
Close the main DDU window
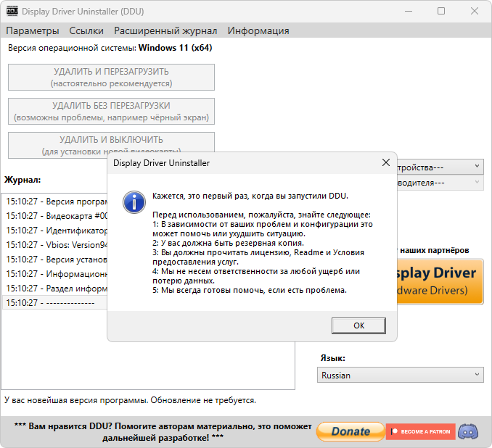474,12
